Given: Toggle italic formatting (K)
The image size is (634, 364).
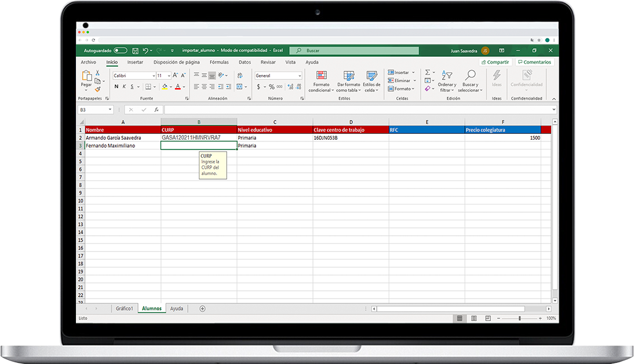Looking at the screenshot, I should pyautogui.click(x=124, y=87).
